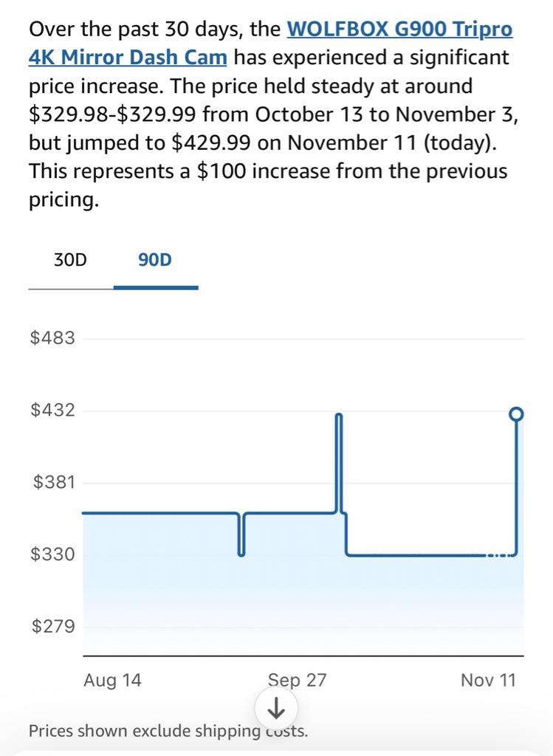Switch to the 30D price history tab
Viewport: 553px width, 756px height.
click(70, 260)
